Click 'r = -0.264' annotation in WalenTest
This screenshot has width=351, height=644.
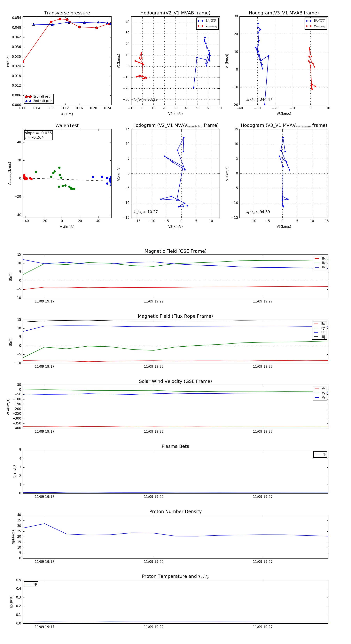click(x=35, y=137)
